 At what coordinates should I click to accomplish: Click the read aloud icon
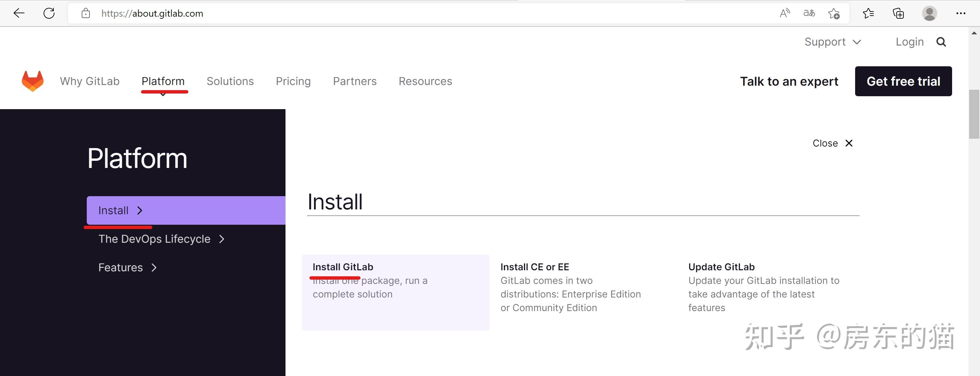(784, 13)
